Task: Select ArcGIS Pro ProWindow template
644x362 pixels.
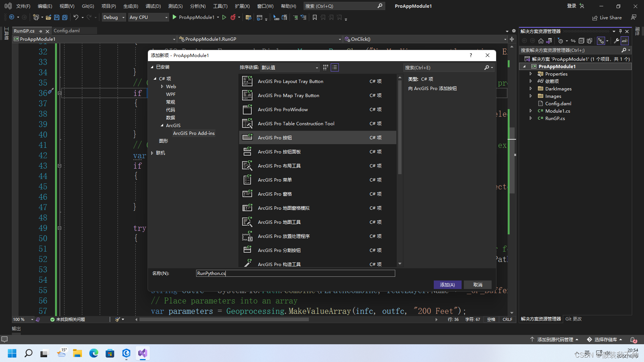Action: pyautogui.click(x=318, y=109)
